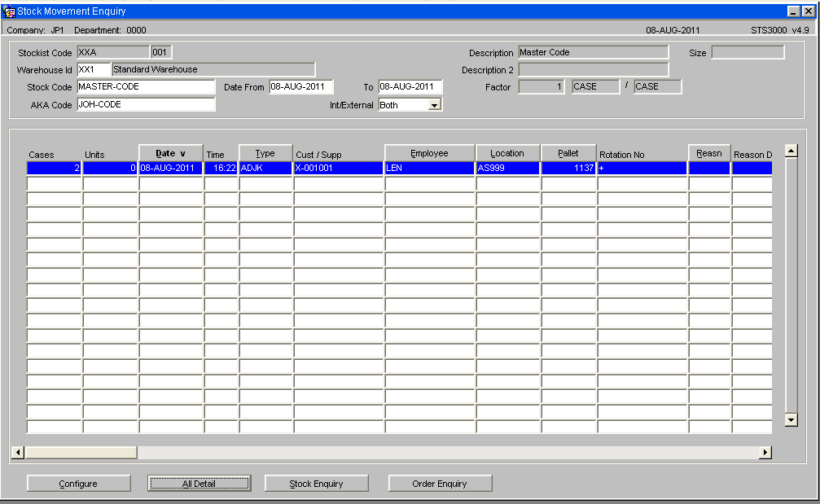Click the Description field Master Code
The width and height of the screenshot is (820, 504).
(x=593, y=52)
